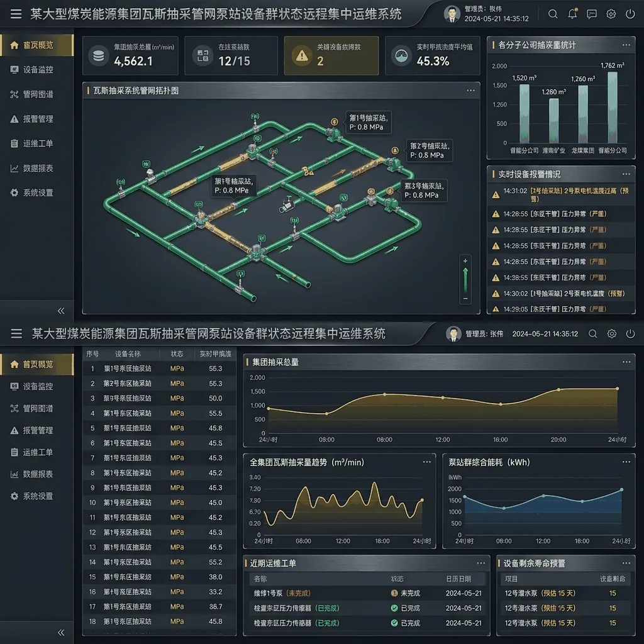Open 设备监控 in the upper dashboard sidebar

pyautogui.click(x=37, y=70)
